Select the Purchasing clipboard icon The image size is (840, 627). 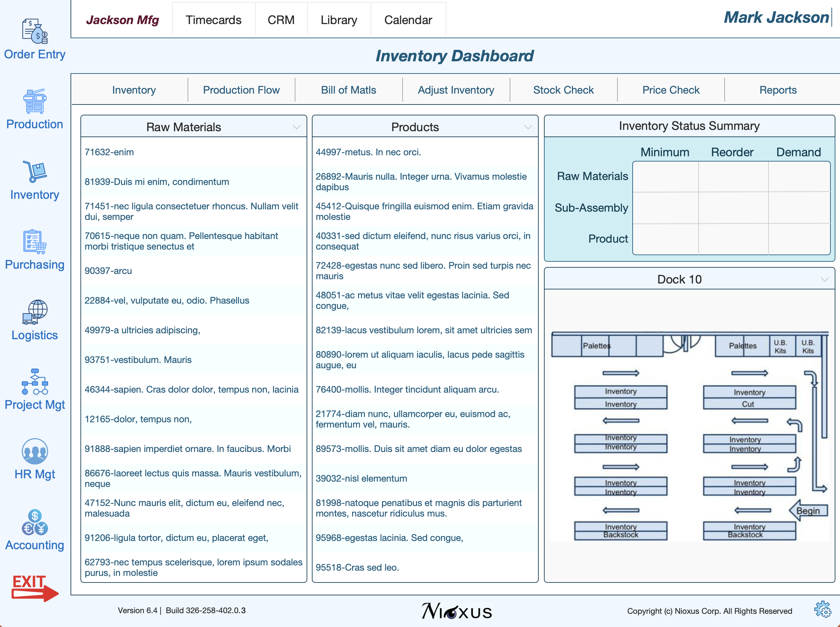click(x=35, y=241)
